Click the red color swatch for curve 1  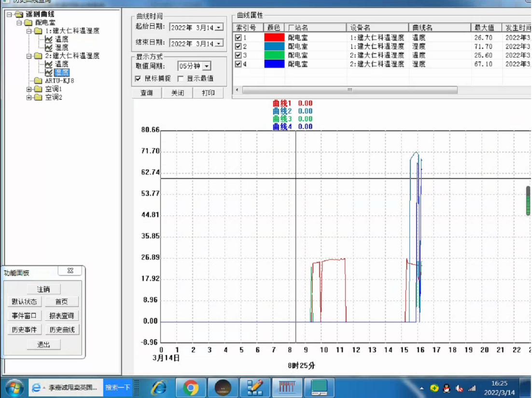click(x=274, y=38)
